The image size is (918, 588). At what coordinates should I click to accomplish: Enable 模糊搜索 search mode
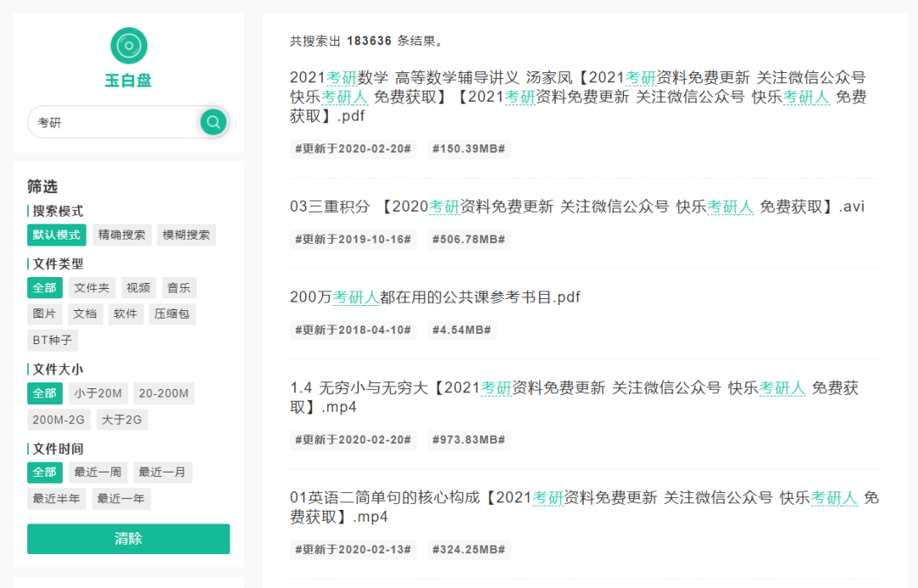pos(185,235)
